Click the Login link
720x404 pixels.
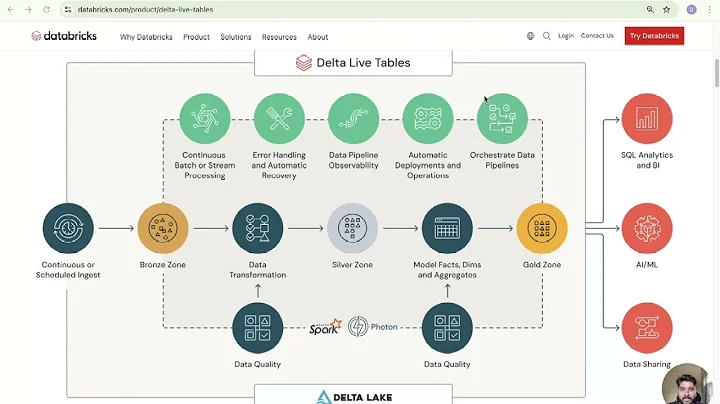coord(566,36)
